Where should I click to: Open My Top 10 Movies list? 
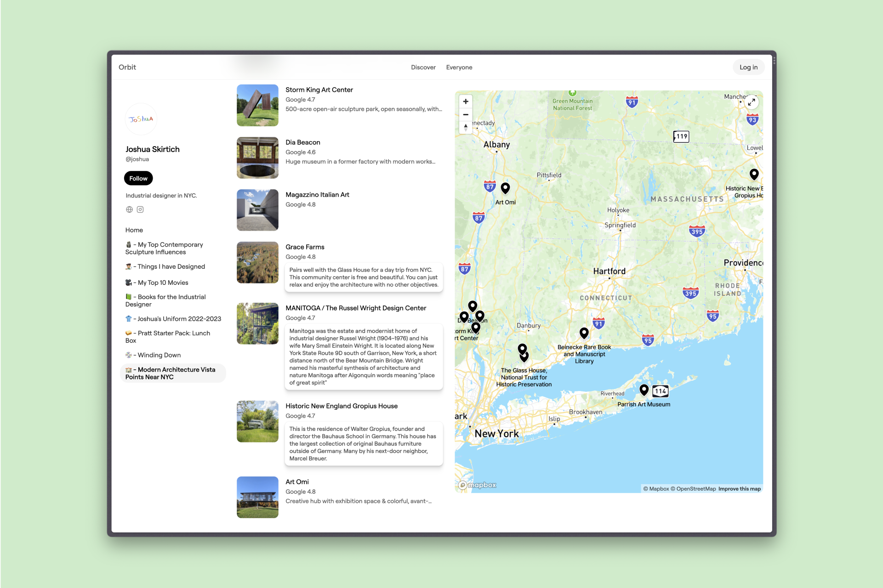173,283
